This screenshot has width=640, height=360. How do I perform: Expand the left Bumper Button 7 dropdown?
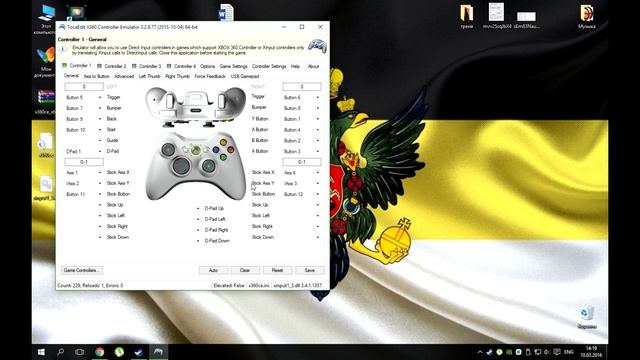coord(100,108)
